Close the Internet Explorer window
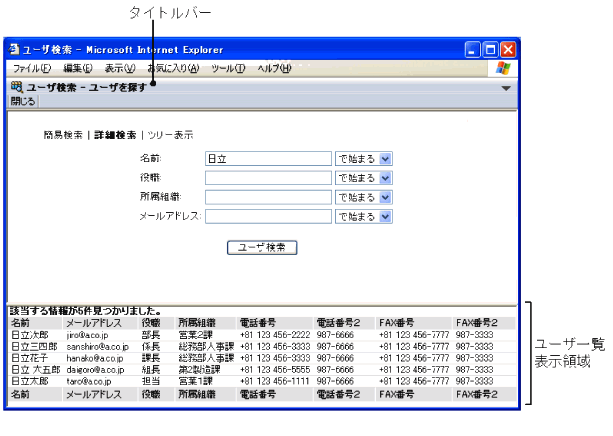 pyautogui.click(x=508, y=50)
